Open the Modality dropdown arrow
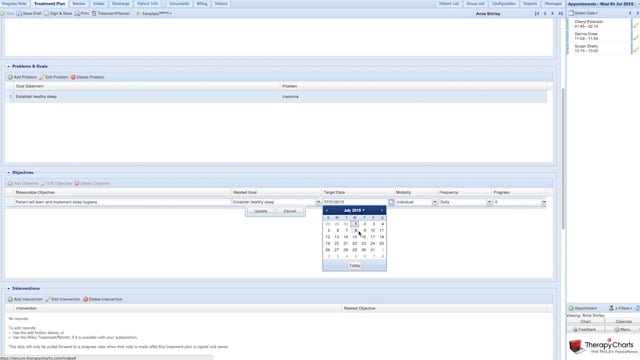 pos(434,202)
